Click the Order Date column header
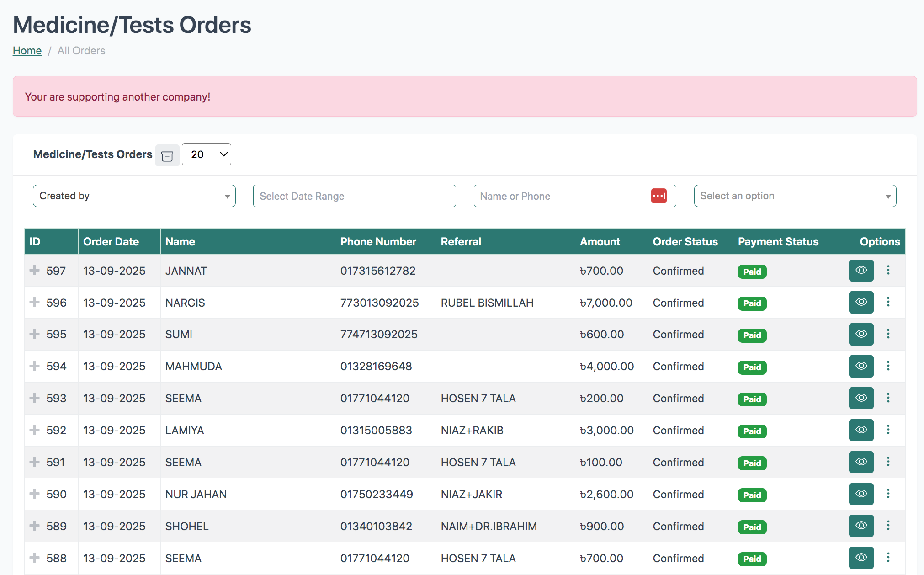Image resolution: width=924 pixels, height=575 pixels. (111, 242)
